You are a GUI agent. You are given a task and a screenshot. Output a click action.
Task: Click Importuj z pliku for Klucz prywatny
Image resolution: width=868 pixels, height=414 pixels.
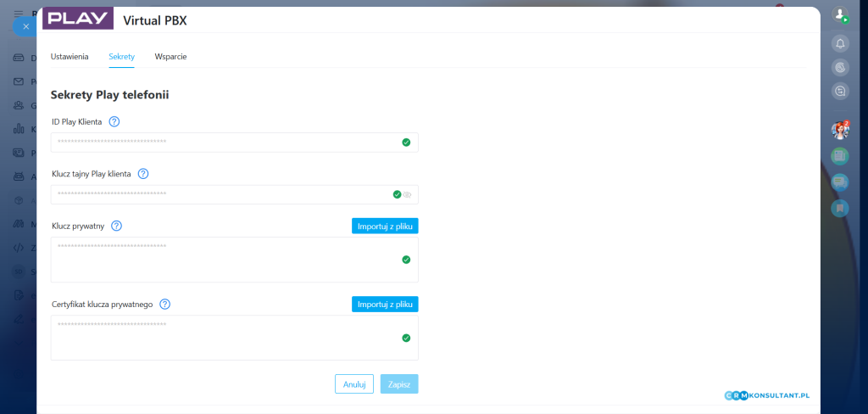pos(385,226)
